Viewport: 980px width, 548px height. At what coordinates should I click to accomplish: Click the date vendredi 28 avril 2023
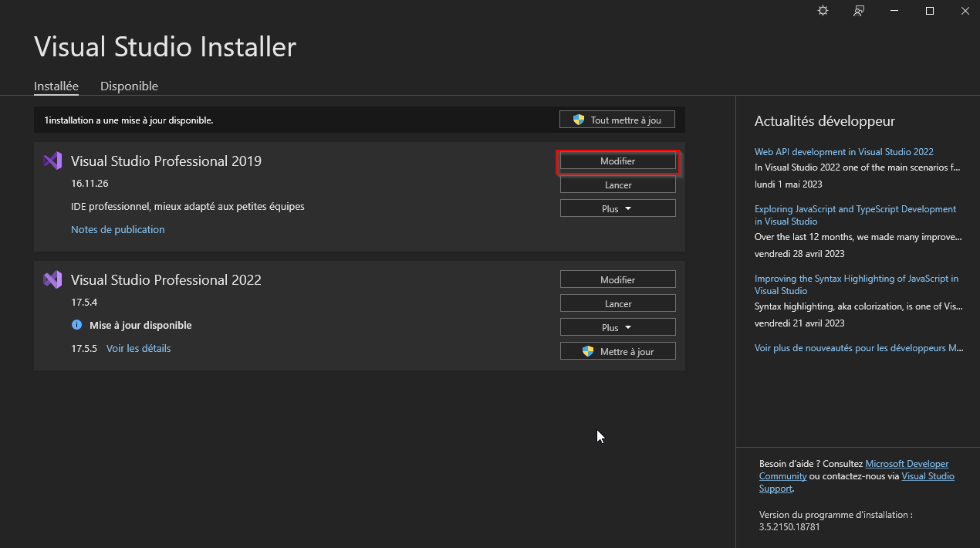[799, 253]
